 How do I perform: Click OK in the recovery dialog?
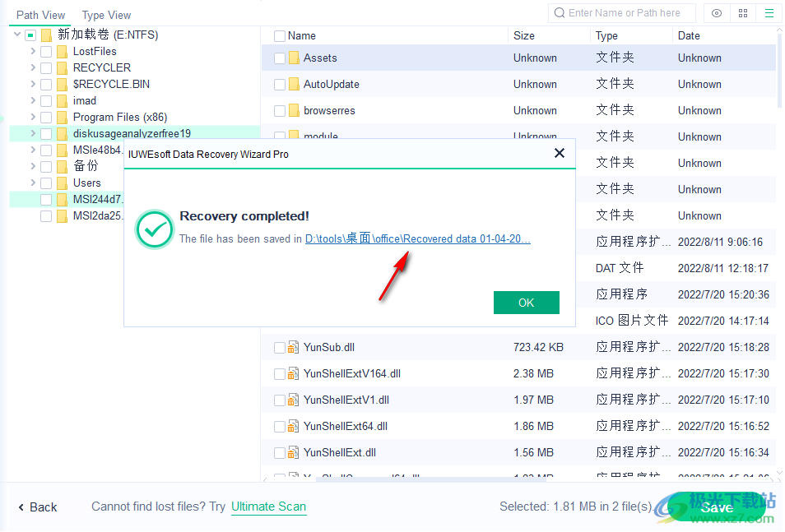[x=526, y=303]
